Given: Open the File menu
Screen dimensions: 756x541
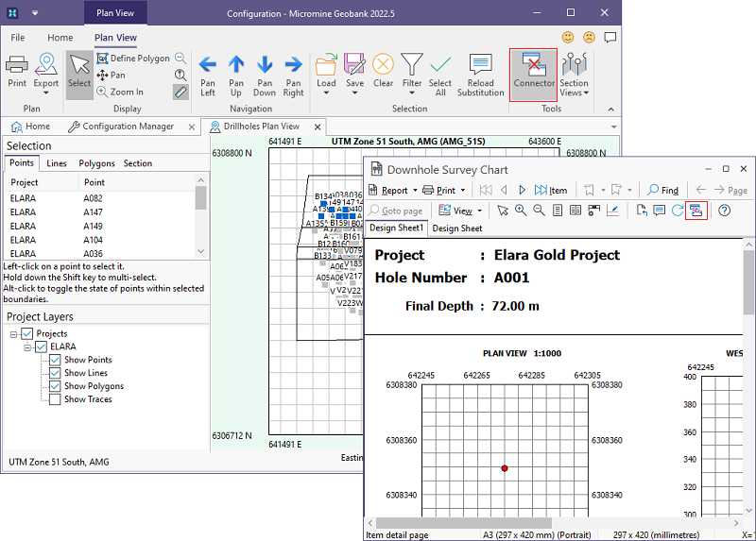Looking at the screenshot, I should coord(18,37).
